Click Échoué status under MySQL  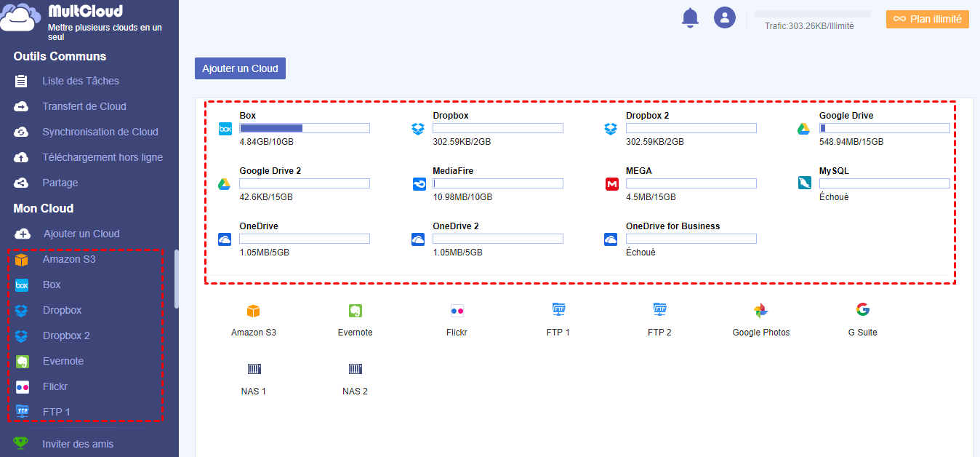[x=834, y=197]
